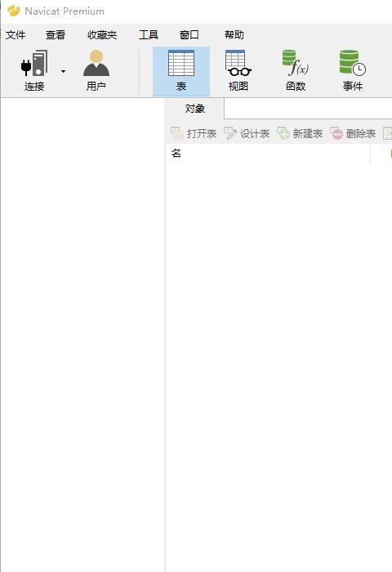Click the 删除表 button
392x572 pixels.
pyautogui.click(x=353, y=133)
